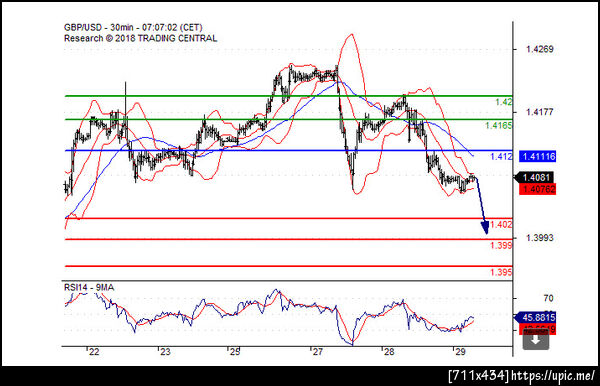Click the [711x434] image size text
The height and width of the screenshot is (386, 600).
[479, 376]
